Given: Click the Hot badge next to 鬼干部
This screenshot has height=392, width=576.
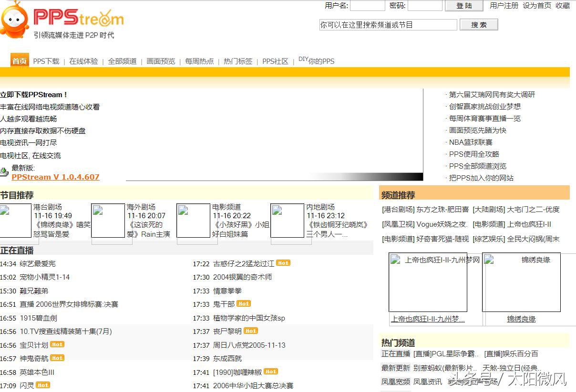Looking at the screenshot, I should click(244, 303).
